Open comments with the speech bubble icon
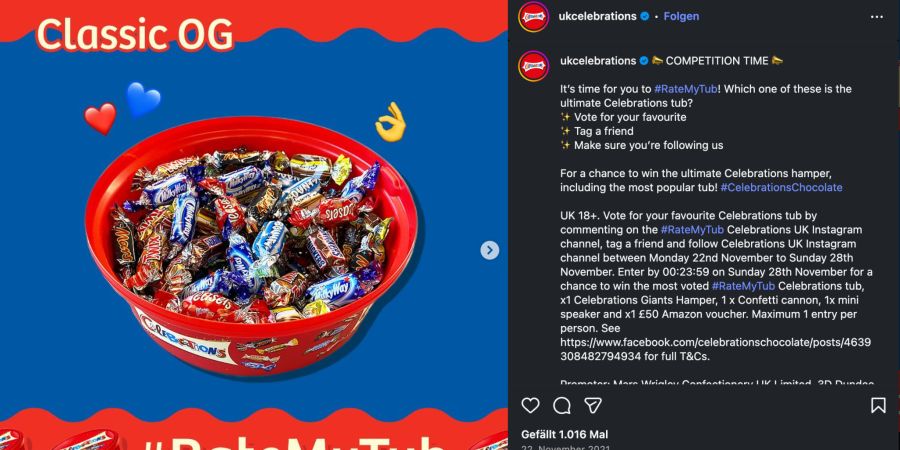 (561, 406)
